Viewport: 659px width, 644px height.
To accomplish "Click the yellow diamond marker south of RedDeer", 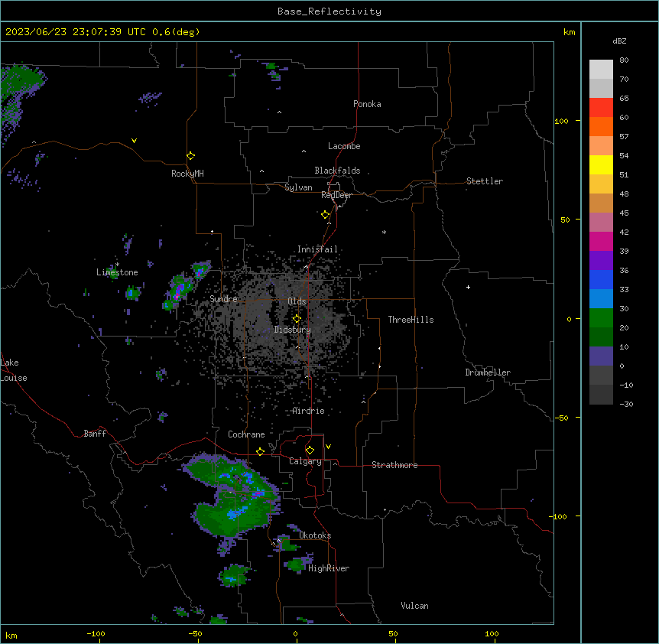I will click(x=326, y=215).
